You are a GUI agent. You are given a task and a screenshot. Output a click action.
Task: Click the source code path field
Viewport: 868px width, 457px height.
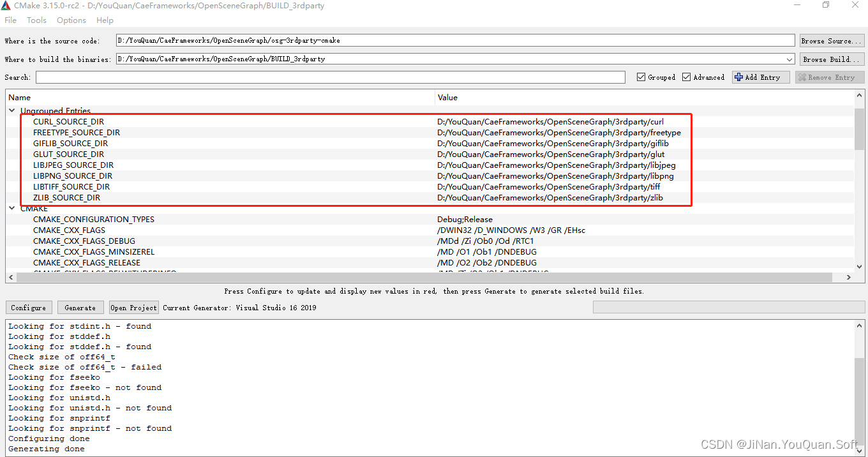click(455, 41)
